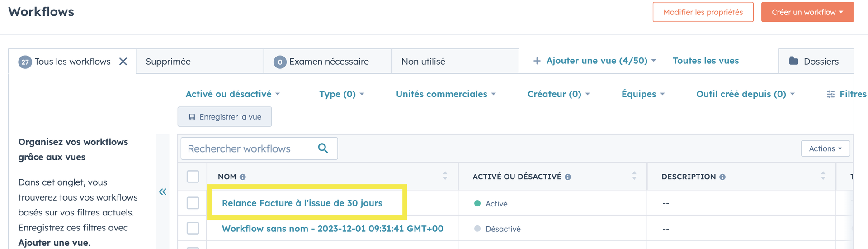
Task: Open the Filtres panel
Action: click(x=847, y=94)
